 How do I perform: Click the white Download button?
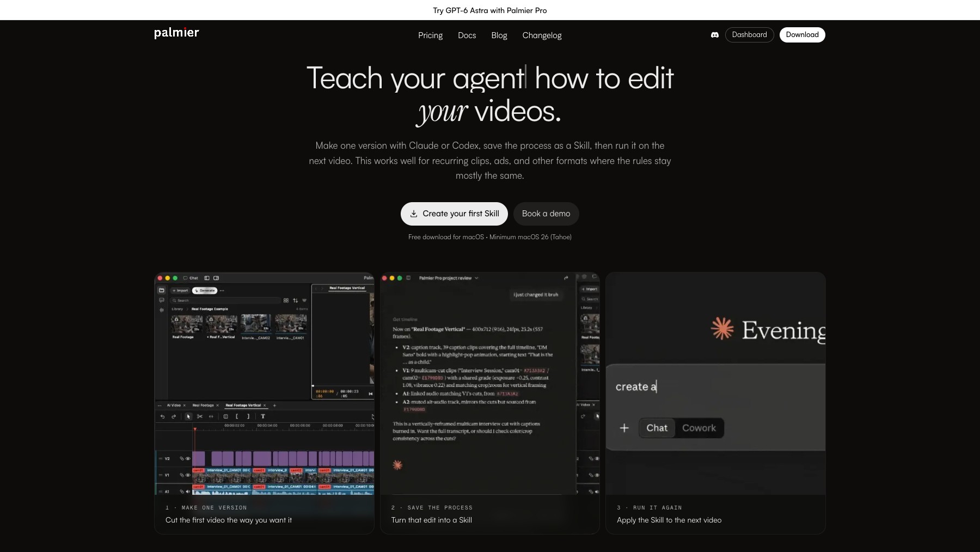[x=802, y=35]
